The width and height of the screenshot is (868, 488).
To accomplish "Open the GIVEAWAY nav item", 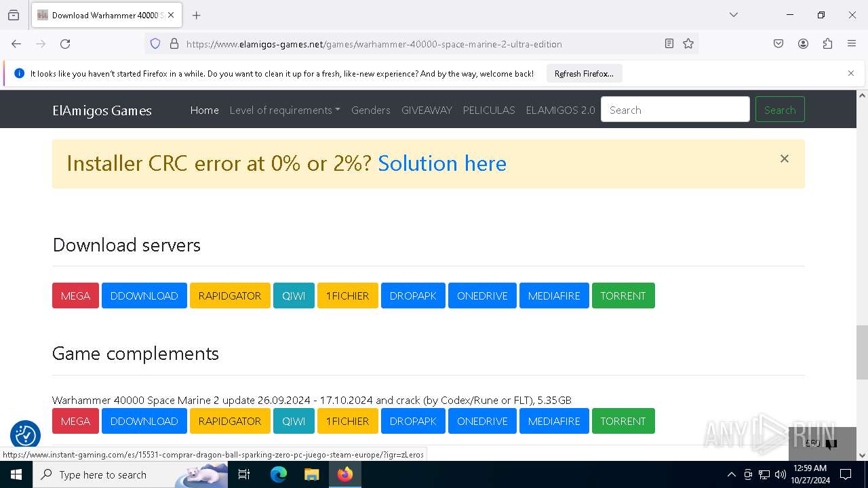I will pyautogui.click(x=427, y=110).
